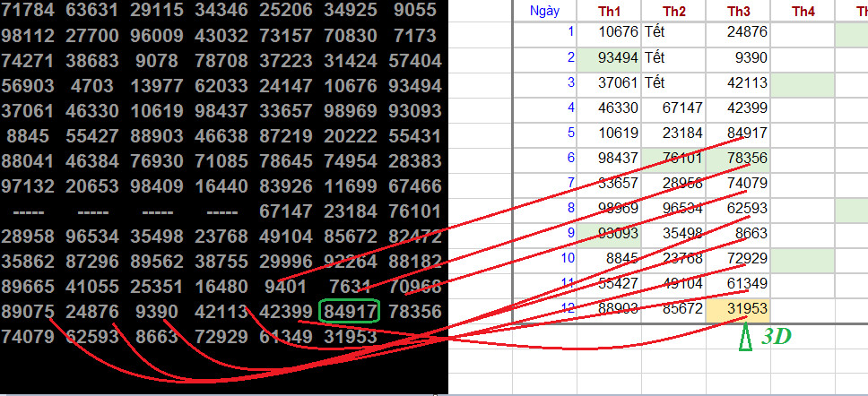Click 88041 in the black number panel
The height and width of the screenshot is (396, 868).
pyautogui.click(x=28, y=161)
